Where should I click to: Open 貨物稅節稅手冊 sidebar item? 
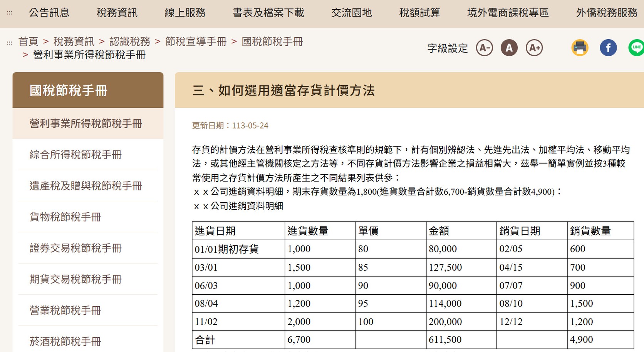[88, 217]
